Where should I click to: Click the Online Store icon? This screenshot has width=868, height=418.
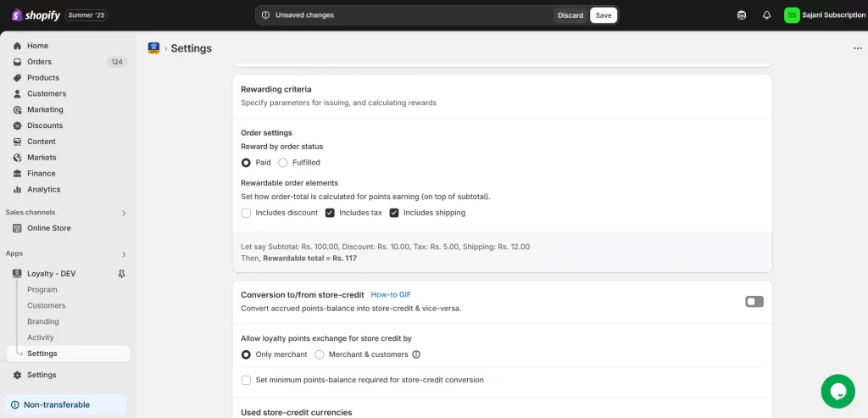pos(17,228)
